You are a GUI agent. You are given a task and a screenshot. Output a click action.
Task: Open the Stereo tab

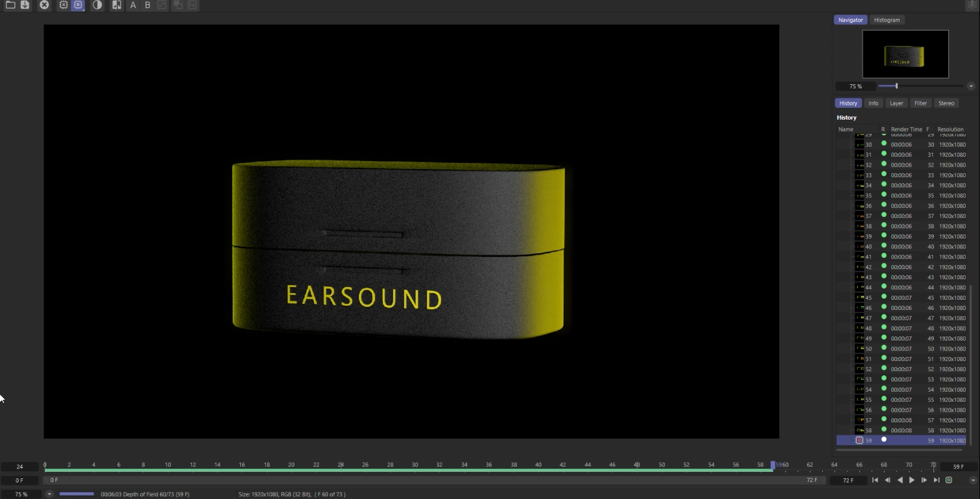(946, 103)
